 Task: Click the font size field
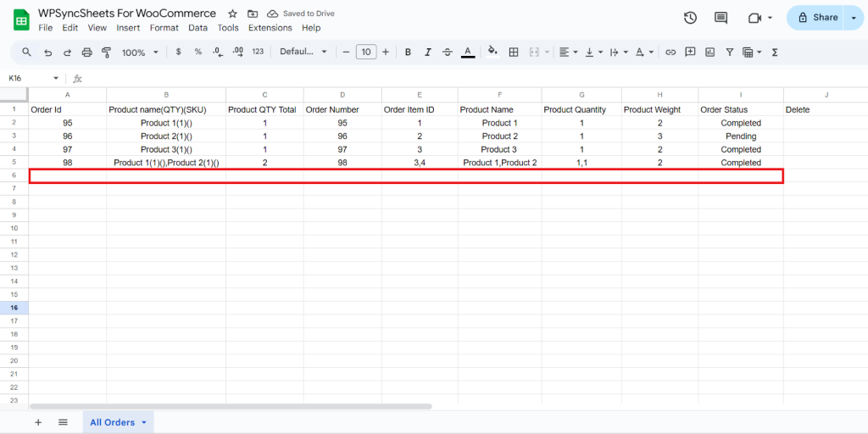click(x=366, y=52)
